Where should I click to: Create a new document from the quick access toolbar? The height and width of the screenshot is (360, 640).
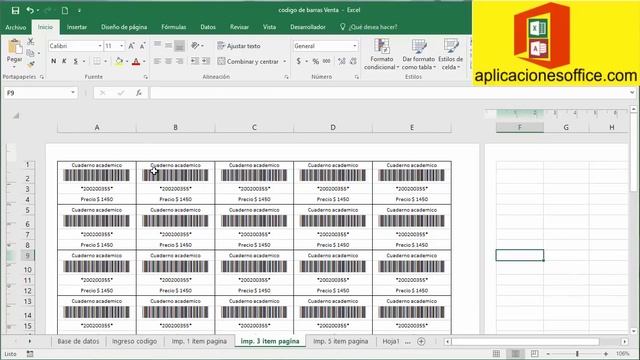[64, 10]
